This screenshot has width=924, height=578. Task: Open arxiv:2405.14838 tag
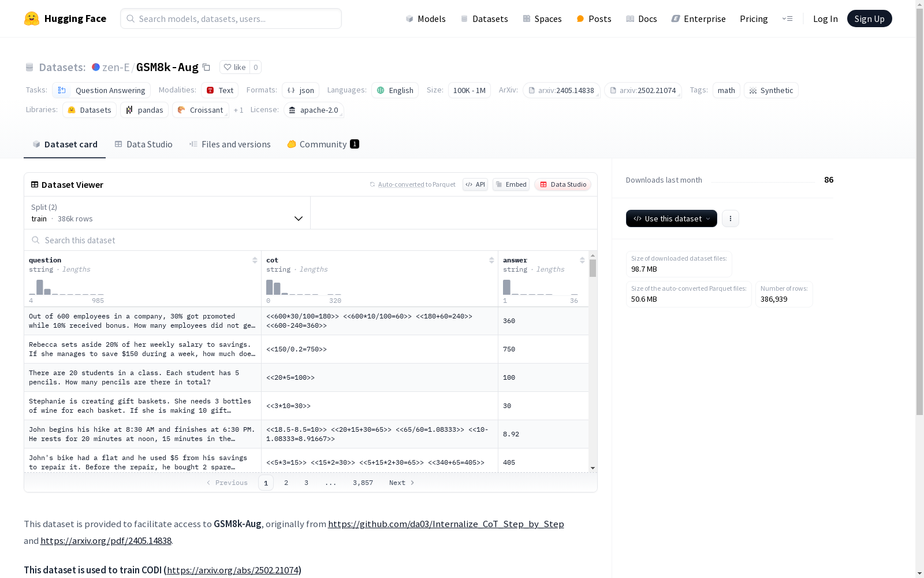[x=561, y=90]
